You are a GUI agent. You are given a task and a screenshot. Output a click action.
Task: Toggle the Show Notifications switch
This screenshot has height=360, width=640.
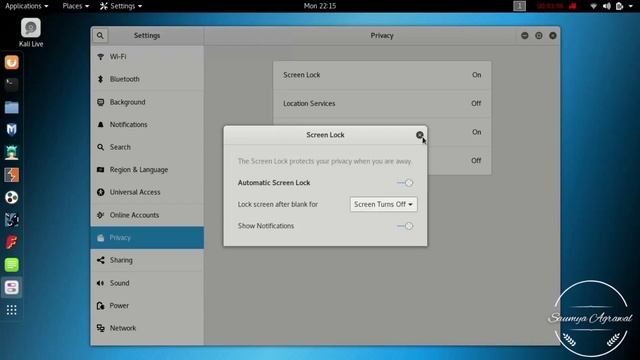405,226
